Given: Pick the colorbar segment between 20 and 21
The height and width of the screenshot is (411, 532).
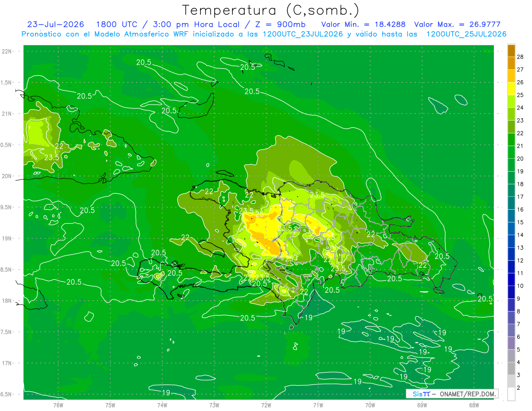Looking at the screenshot, I should (x=511, y=152).
